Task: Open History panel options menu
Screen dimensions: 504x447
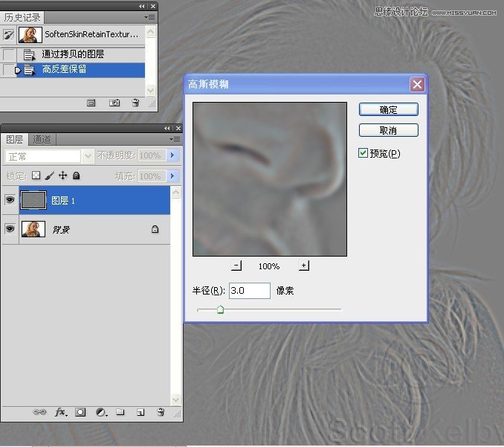Action: [x=149, y=17]
